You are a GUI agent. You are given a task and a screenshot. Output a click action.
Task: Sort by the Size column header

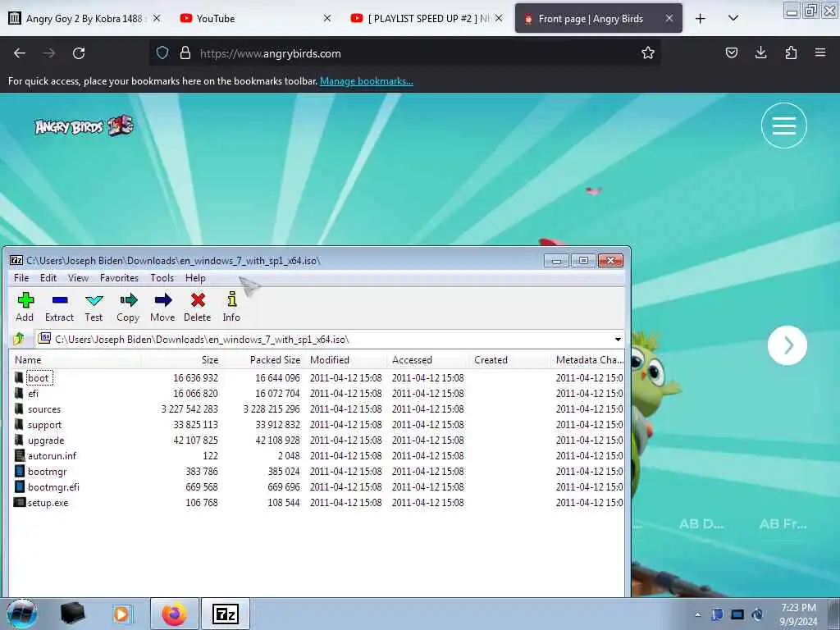[x=181, y=360]
